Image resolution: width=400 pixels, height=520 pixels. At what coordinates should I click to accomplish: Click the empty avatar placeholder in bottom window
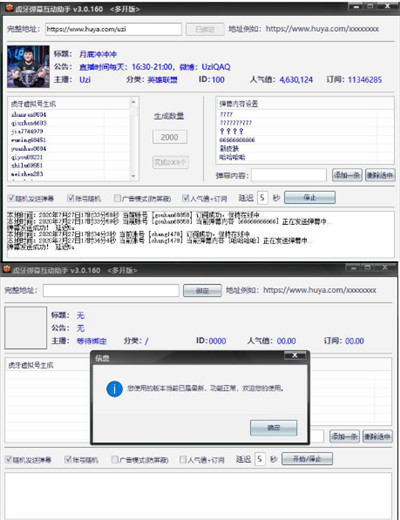[26, 328]
